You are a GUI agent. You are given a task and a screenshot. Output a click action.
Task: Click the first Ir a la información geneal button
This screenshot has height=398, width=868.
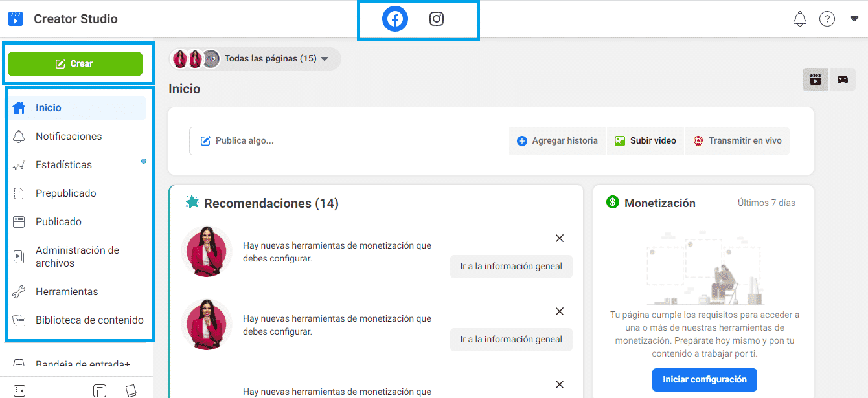coord(511,266)
